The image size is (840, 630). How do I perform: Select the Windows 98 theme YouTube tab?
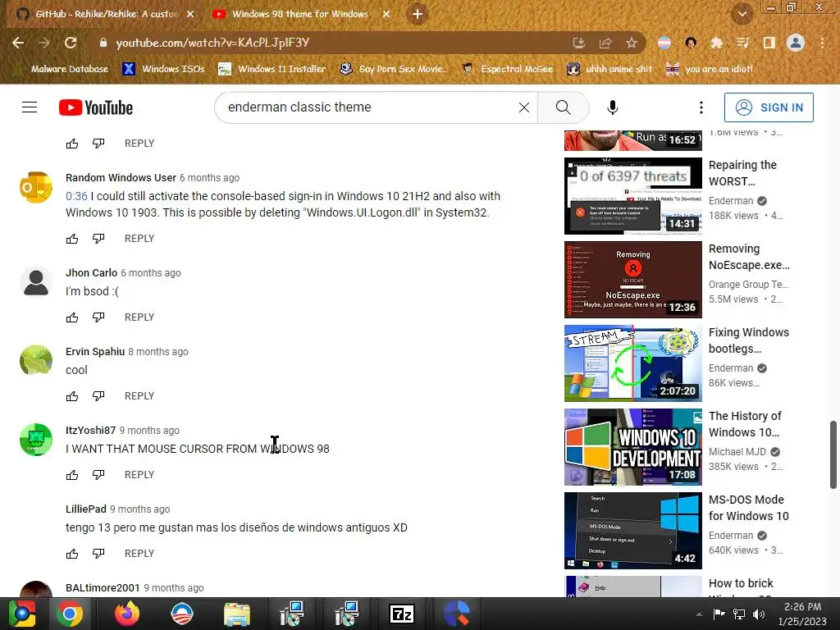300,14
